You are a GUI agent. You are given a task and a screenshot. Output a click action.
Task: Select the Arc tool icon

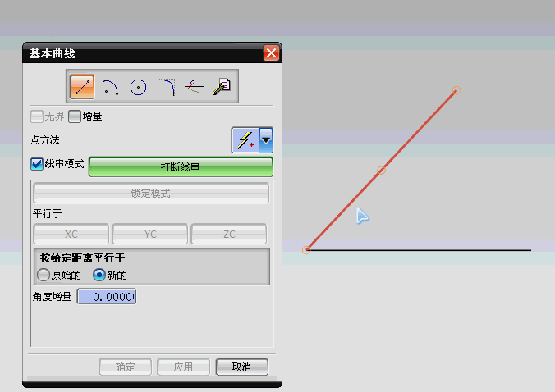pyautogui.click(x=110, y=87)
